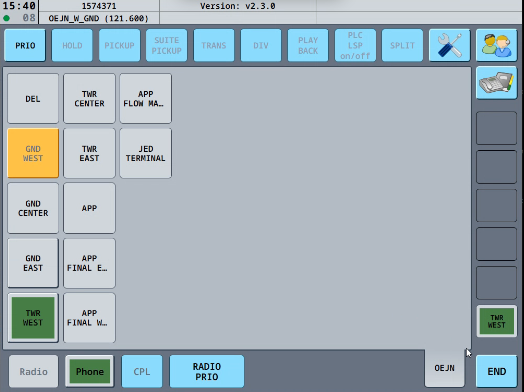Open PLAY BACK function
Image resolution: width=524 pixels, height=392 pixels.
pos(308,45)
